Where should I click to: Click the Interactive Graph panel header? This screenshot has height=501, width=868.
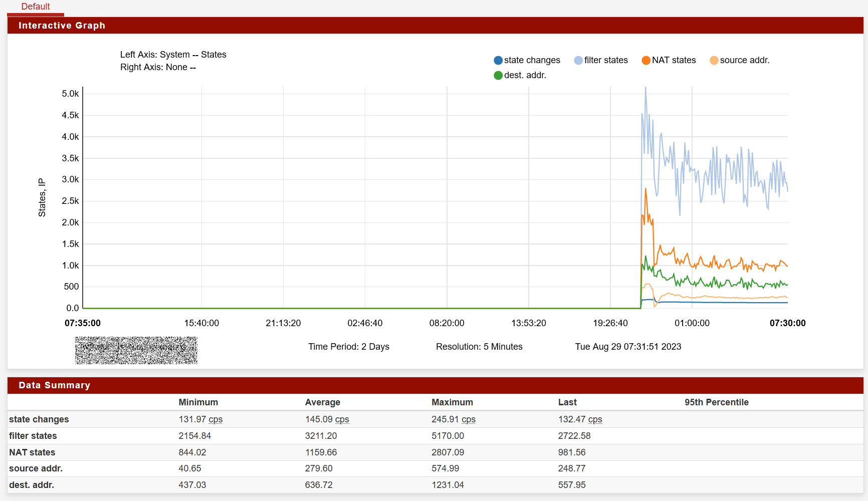click(435, 26)
